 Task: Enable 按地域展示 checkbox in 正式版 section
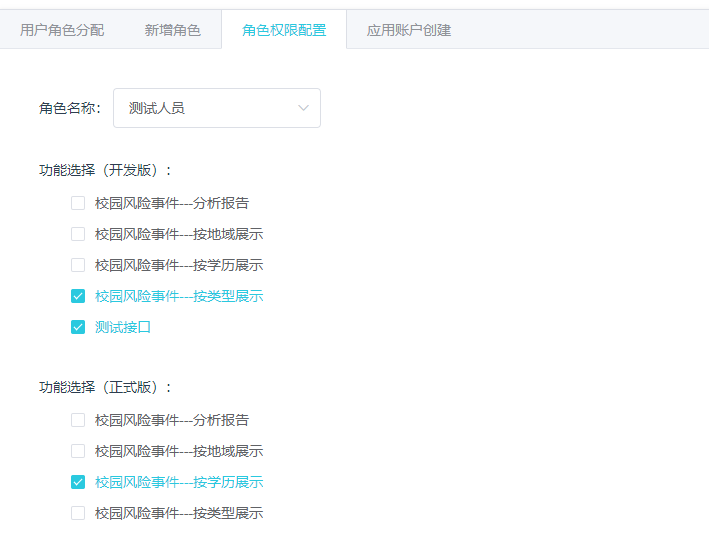pyautogui.click(x=78, y=451)
